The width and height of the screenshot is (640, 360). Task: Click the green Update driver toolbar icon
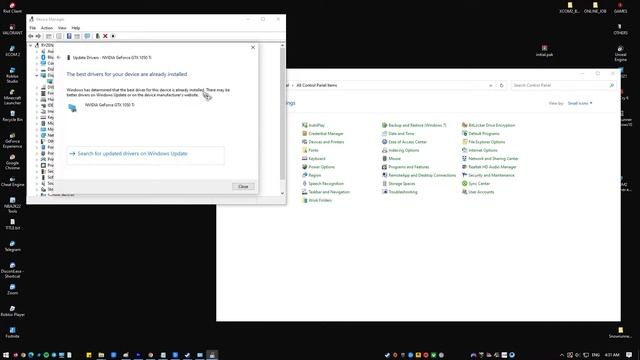click(x=98, y=36)
